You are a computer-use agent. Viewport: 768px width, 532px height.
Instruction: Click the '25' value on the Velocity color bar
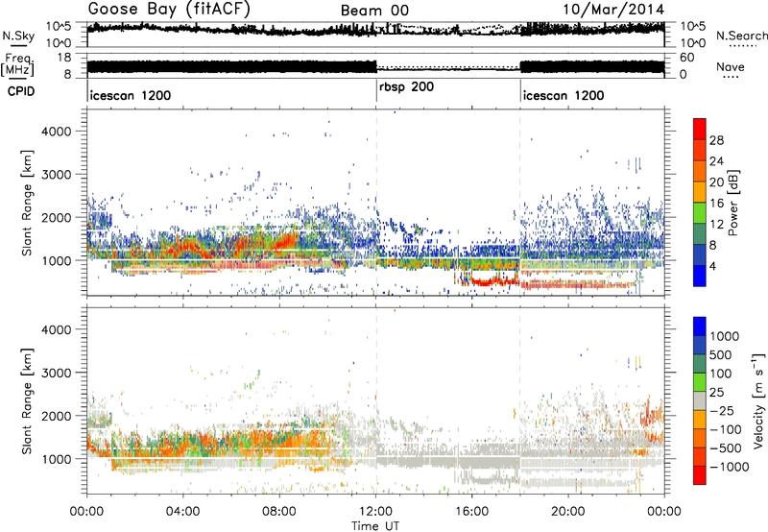716,392
